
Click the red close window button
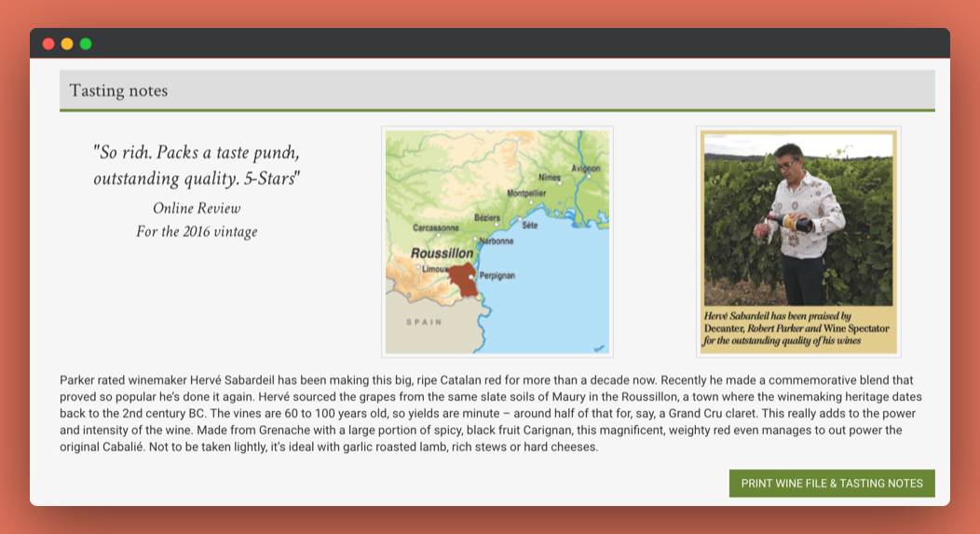48,44
